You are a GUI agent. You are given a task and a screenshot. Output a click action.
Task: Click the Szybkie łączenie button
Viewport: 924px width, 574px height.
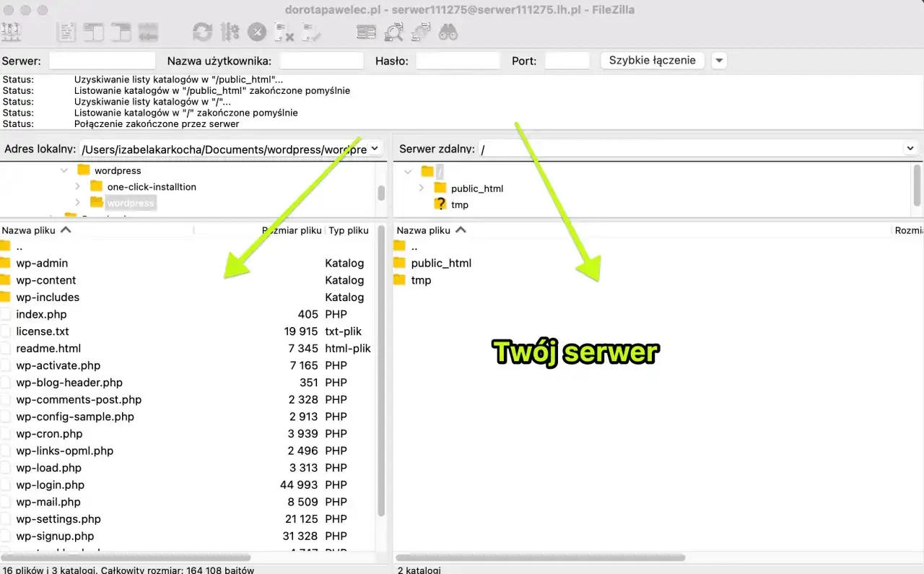pos(651,60)
